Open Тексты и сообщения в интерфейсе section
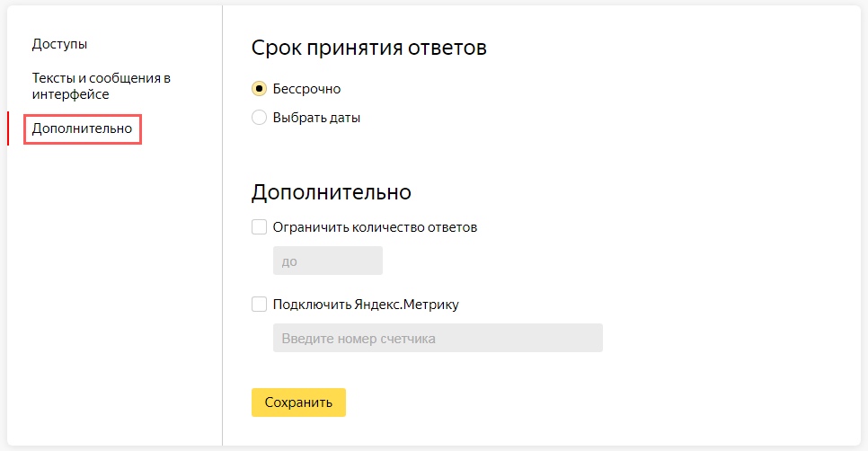 tap(101, 85)
